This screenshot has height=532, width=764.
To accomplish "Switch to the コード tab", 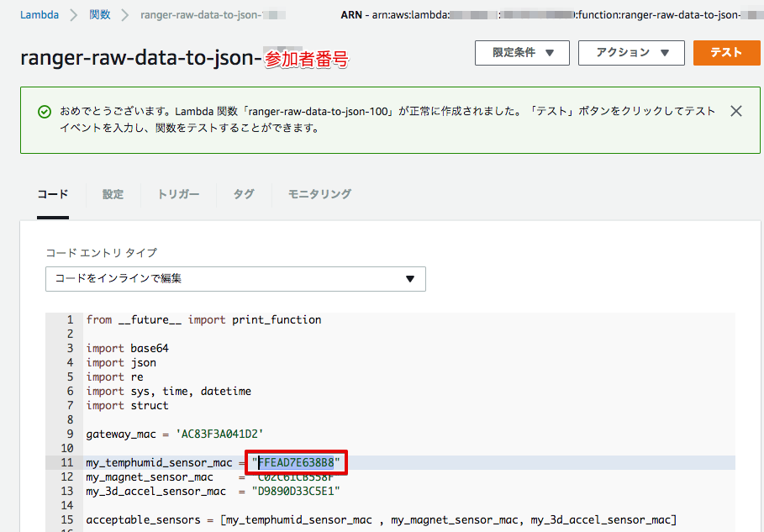I will (53, 194).
